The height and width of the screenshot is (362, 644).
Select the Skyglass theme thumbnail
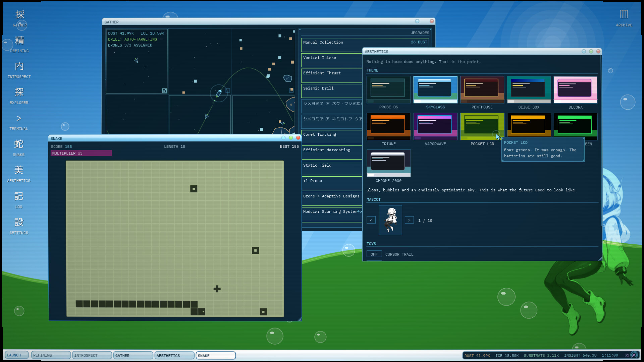tap(435, 89)
